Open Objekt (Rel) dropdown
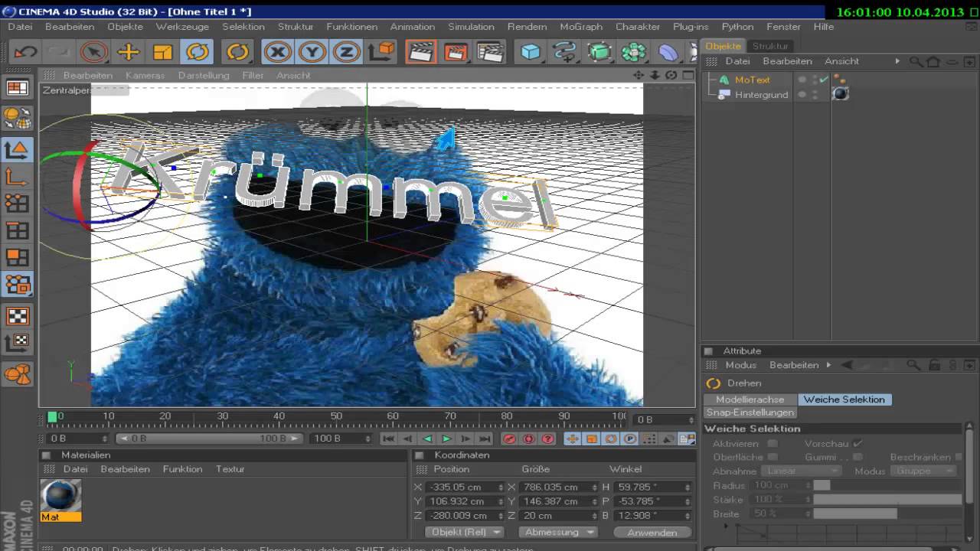 pos(465,532)
